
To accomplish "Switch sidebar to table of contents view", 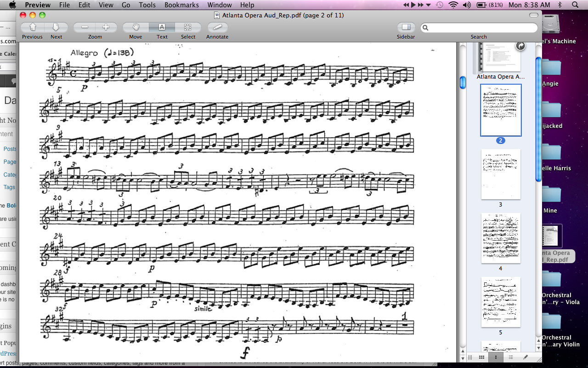I will click(510, 357).
